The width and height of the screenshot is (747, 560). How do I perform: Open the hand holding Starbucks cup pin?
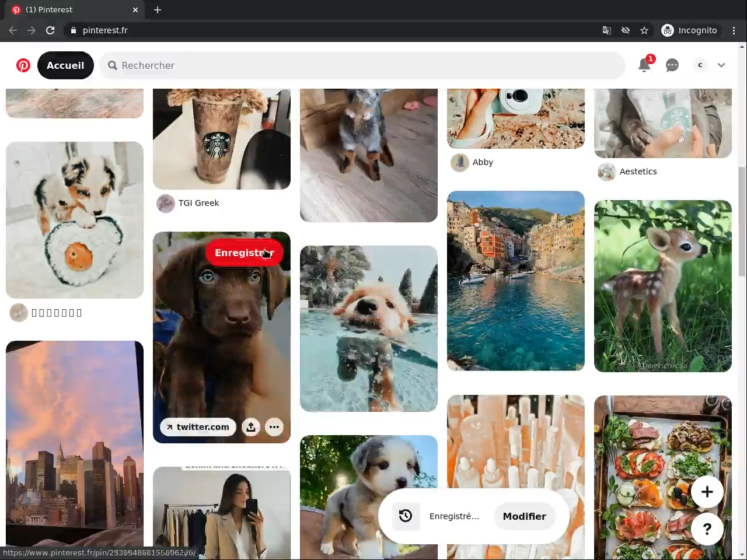[663, 123]
